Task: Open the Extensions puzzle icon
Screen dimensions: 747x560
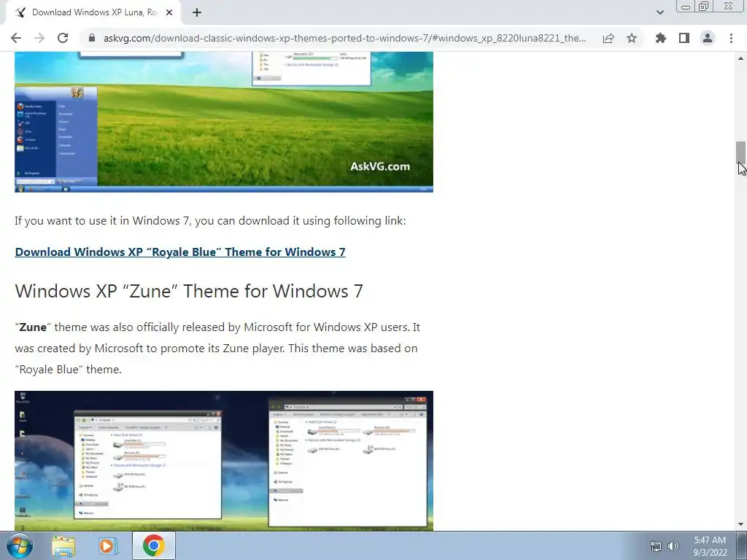Action: tap(661, 38)
